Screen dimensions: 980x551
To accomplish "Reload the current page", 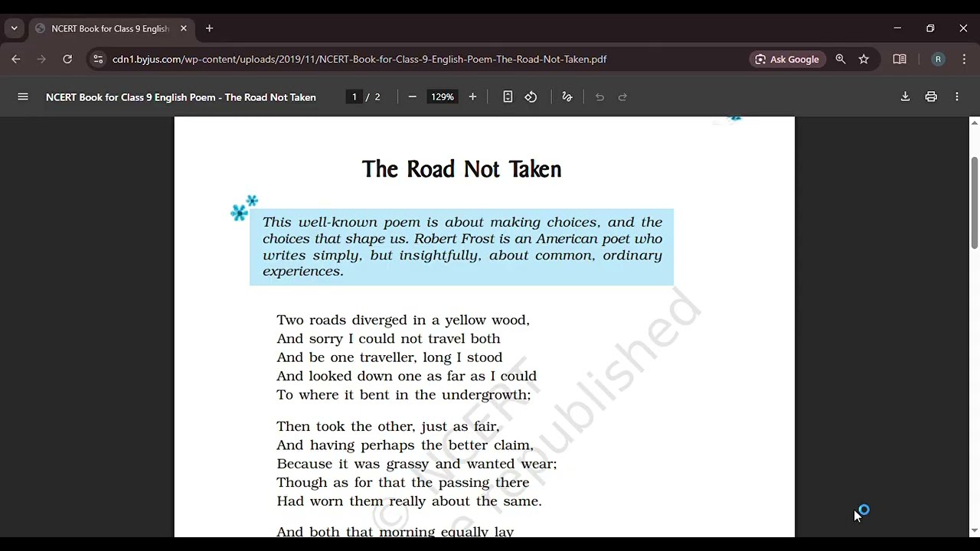I will coord(67,59).
